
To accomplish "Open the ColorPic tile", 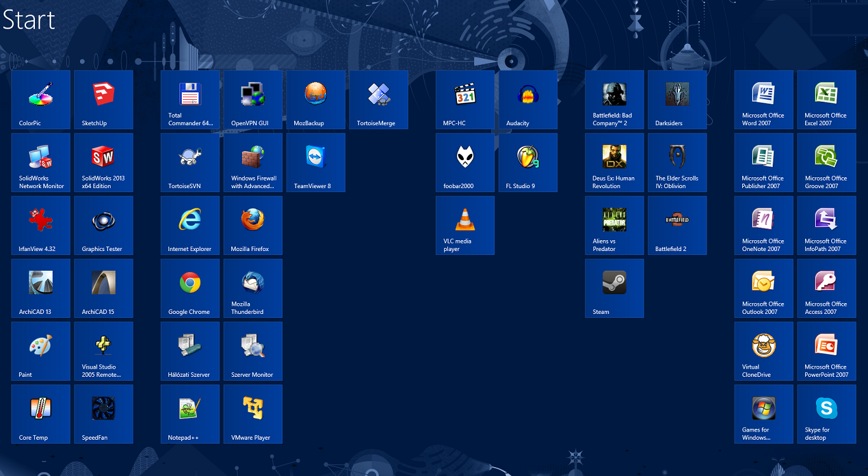I will point(41,100).
